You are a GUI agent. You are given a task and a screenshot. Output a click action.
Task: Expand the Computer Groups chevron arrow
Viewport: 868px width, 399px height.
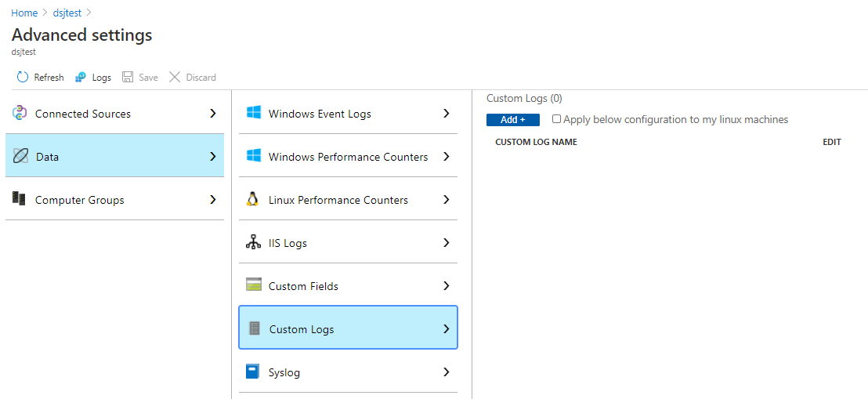(x=212, y=200)
